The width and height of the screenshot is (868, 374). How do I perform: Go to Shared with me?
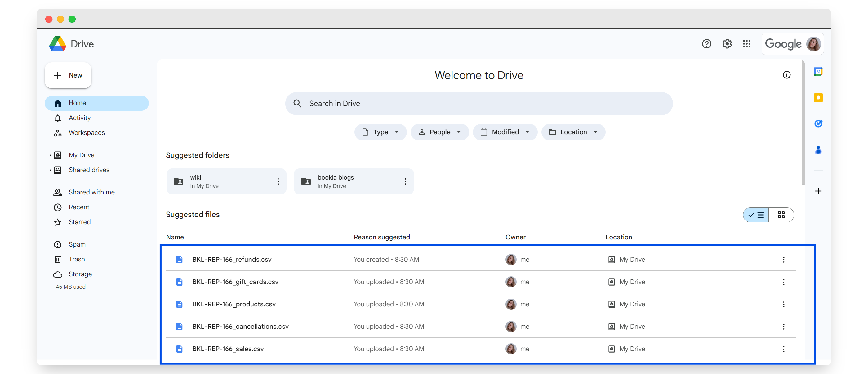tap(91, 192)
